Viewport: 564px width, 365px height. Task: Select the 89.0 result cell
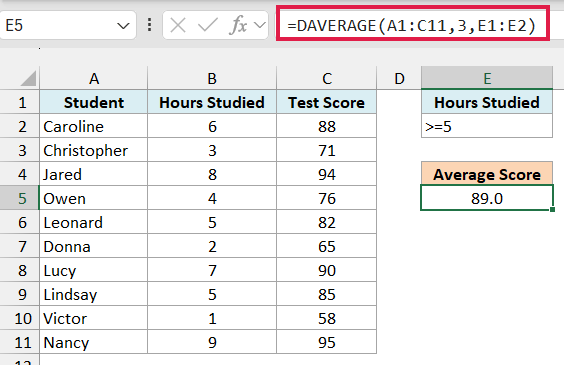pos(487,199)
